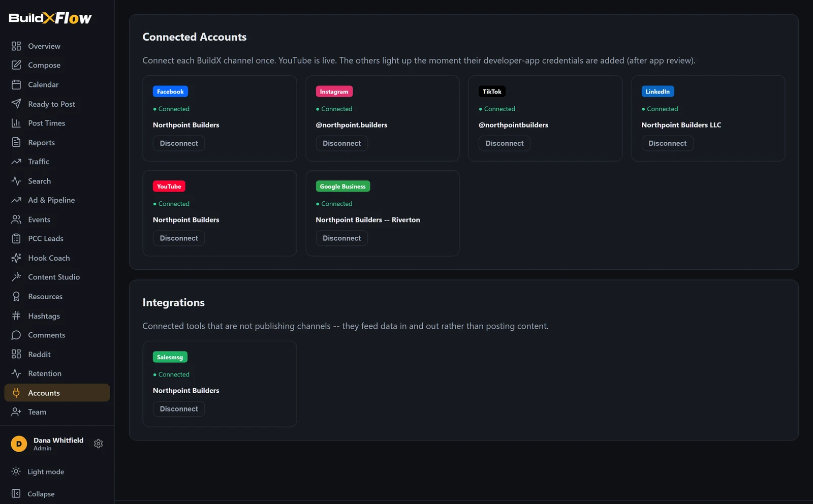This screenshot has width=813, height=504.
Task: Click 'Northpoint Builders -- Riverton' text
Action: point(368,220)
